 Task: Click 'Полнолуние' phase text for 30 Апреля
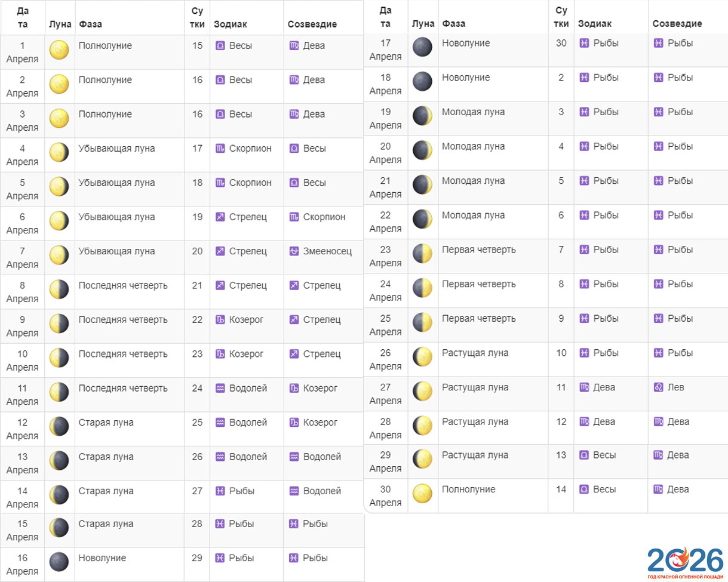tap(468, 489)
